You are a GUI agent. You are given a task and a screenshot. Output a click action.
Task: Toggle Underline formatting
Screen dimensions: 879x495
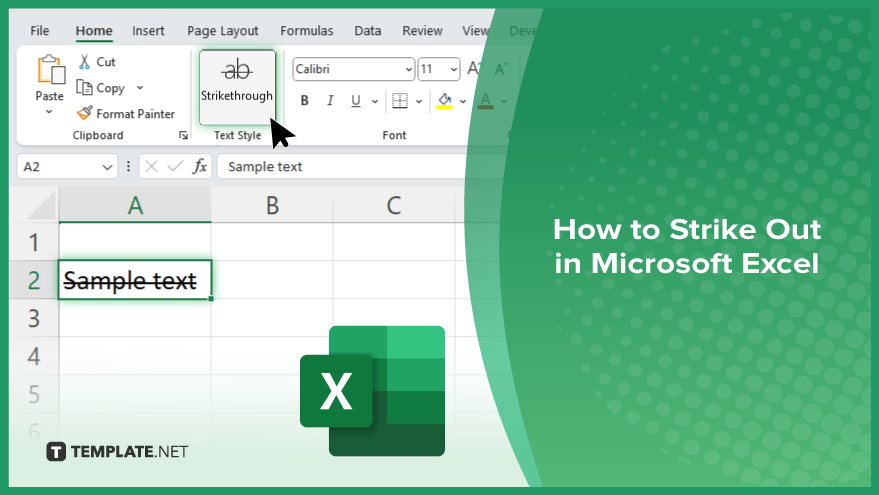tap(355, 101)
